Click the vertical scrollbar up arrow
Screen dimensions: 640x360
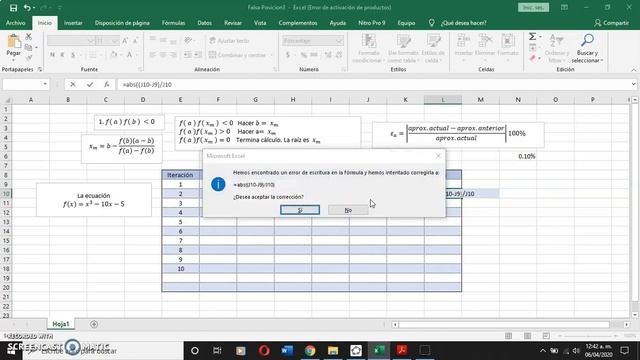(635, 100)
